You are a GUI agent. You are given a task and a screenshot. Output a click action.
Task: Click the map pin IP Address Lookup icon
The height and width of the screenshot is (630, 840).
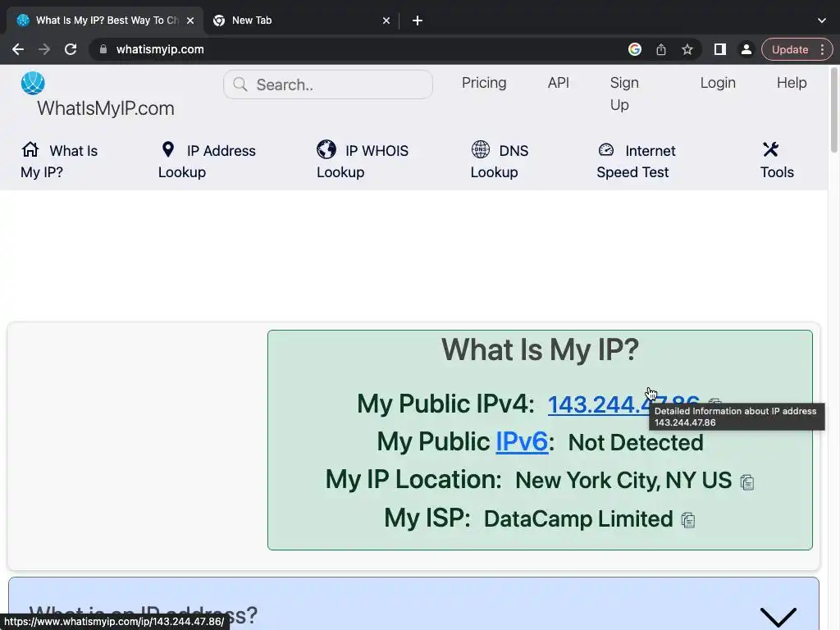[x=167, y=149]
